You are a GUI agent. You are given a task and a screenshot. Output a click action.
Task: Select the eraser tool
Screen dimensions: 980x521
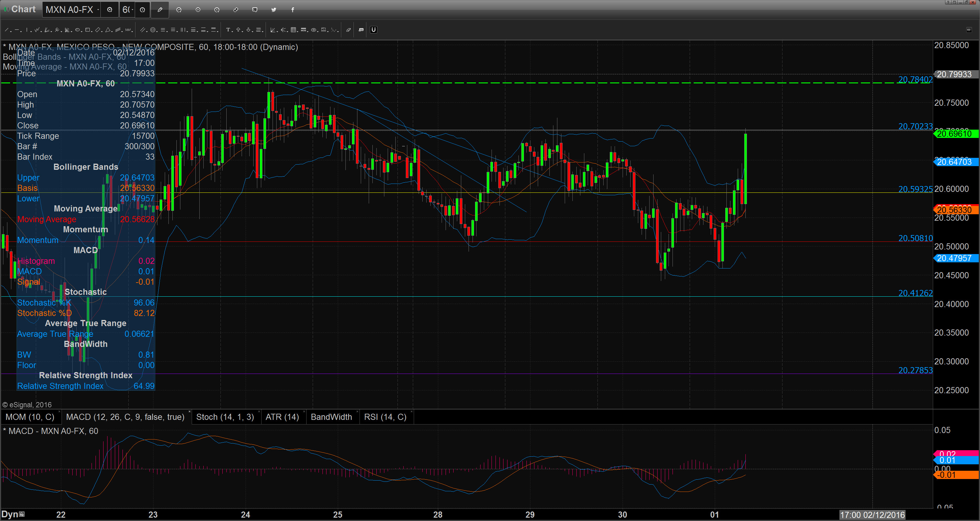coord(348,30)
